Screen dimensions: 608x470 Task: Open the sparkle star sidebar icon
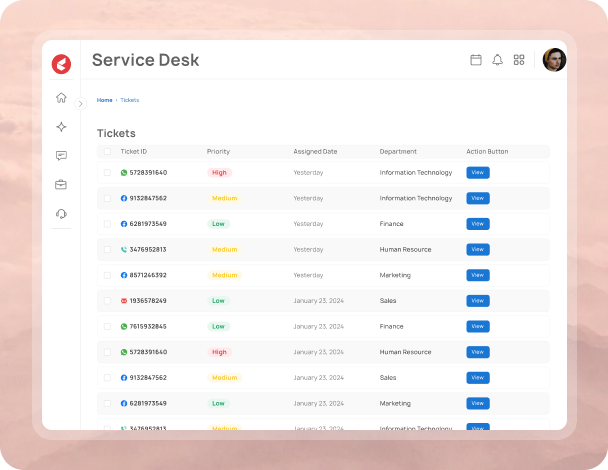[x=61, y=127]
